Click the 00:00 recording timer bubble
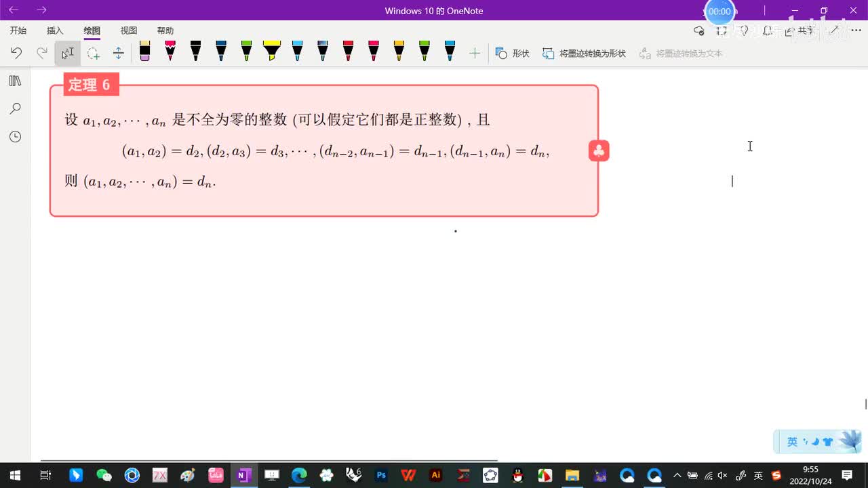Image resolution: width=868 pixels, height=488 pixels. [719, 12]
